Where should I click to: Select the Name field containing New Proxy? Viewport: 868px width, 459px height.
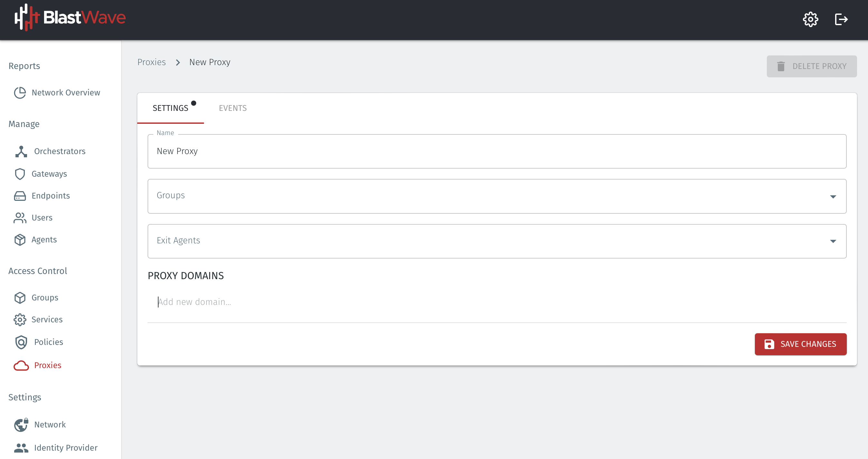pyautogui.click(x=497, y=151)
